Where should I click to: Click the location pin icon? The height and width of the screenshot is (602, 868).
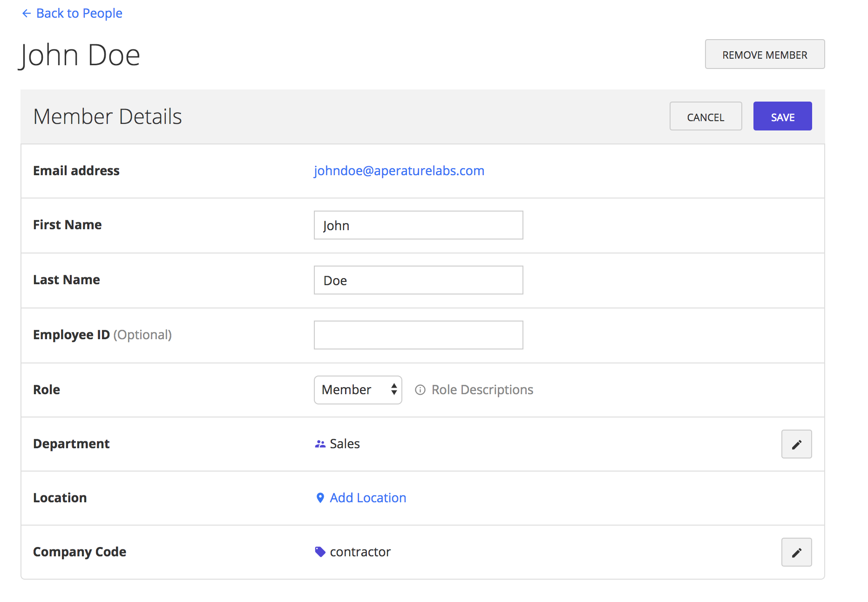pos(320,498)
